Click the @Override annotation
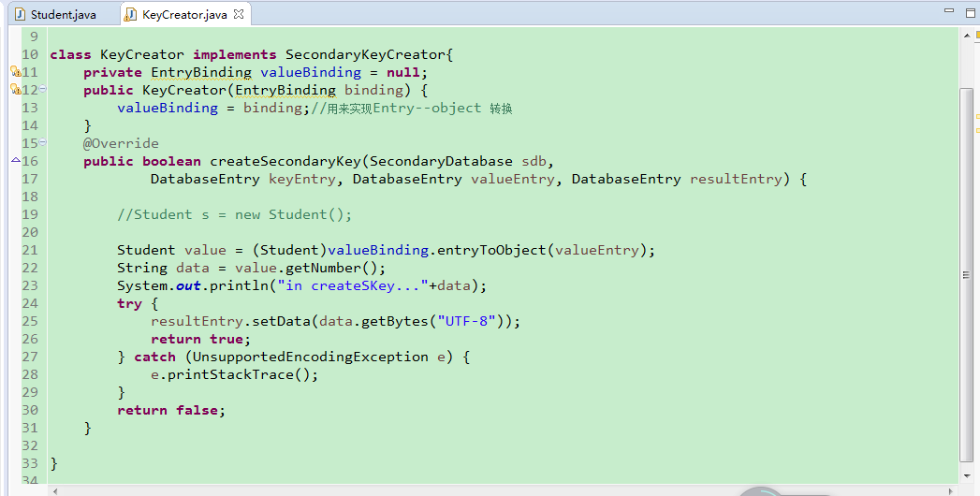This screenshot has height=496, width=980. [122, 143]
